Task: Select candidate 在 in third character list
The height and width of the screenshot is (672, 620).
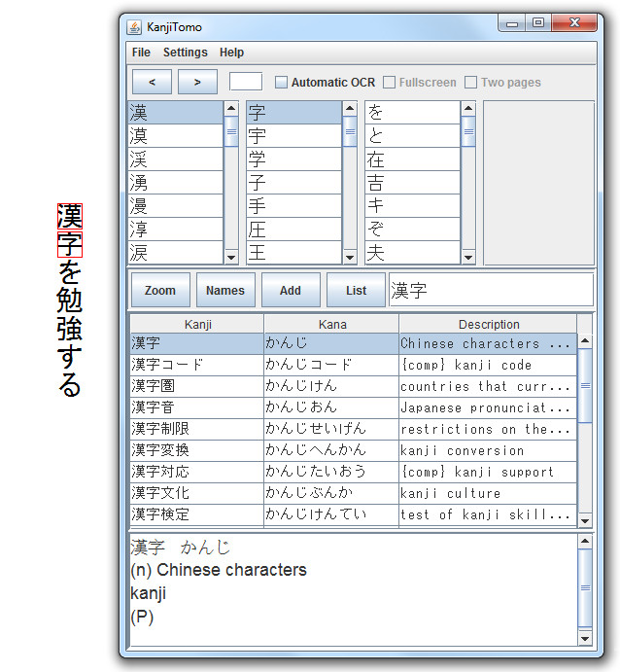Action: click(x=412, y=159)
